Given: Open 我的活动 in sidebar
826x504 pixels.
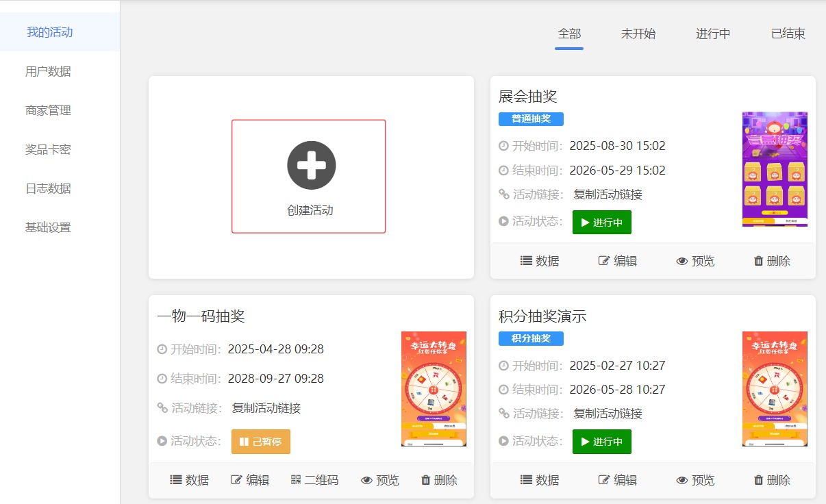Looking at the screenshot, I should pyautogui.click(x=60, y=32).
